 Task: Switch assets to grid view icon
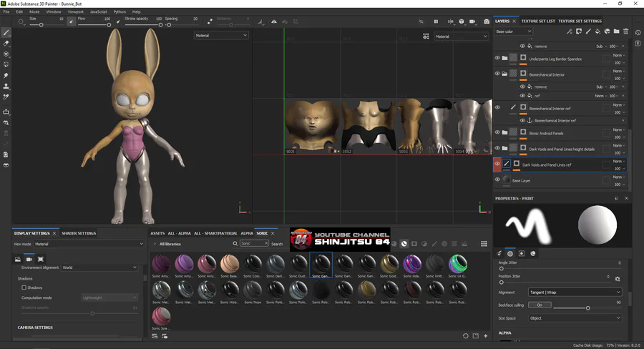click(x=484, y=243)
